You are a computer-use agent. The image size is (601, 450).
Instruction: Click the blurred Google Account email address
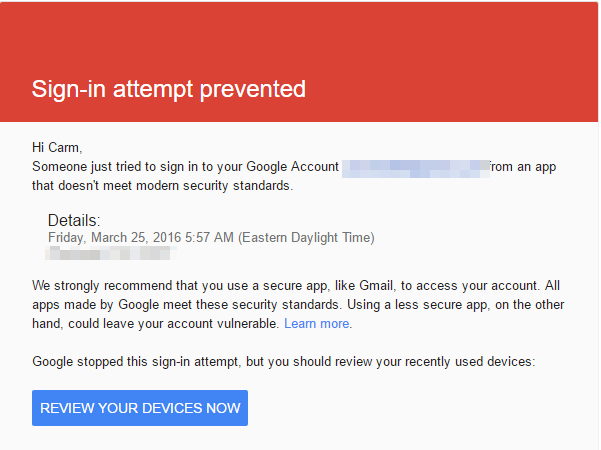[416, 169]
